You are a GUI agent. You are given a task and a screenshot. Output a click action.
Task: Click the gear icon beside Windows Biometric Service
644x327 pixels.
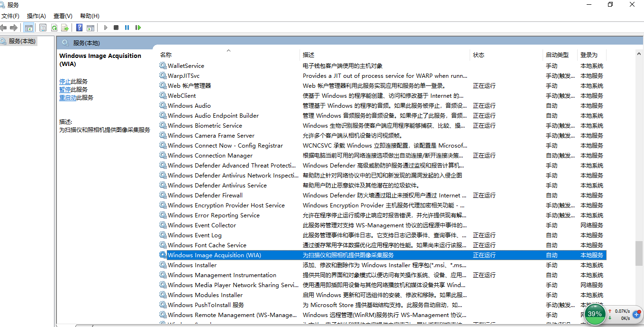pyautogui.click(x=163, y=125)
